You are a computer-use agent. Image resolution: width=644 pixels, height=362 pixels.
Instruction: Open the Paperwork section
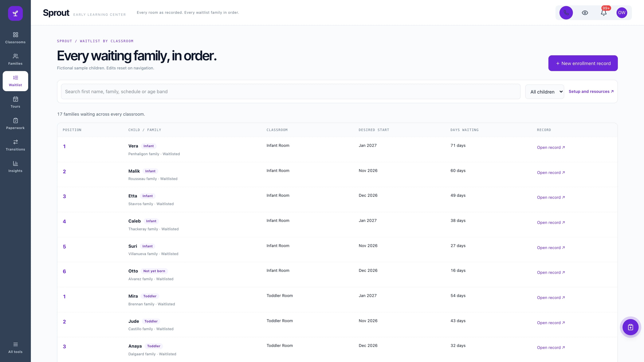pyautogui.click(x=15, y=124)
